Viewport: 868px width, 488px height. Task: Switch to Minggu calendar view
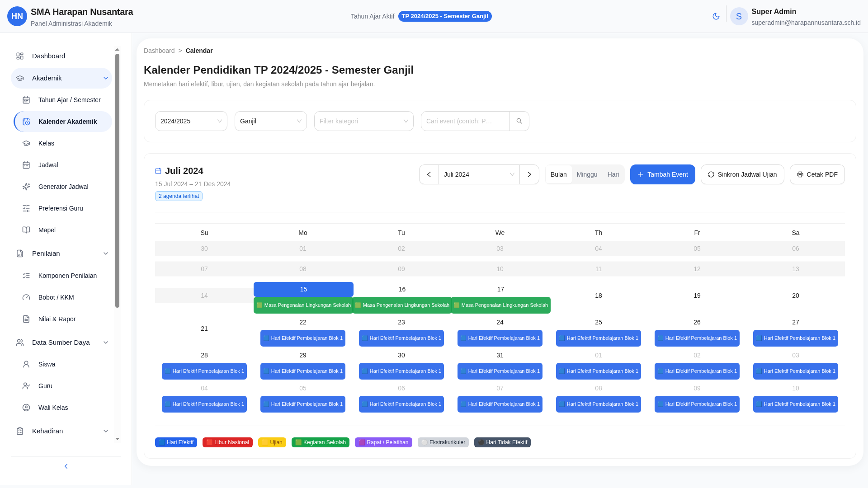pyautogui.click(x=586, y=174)
